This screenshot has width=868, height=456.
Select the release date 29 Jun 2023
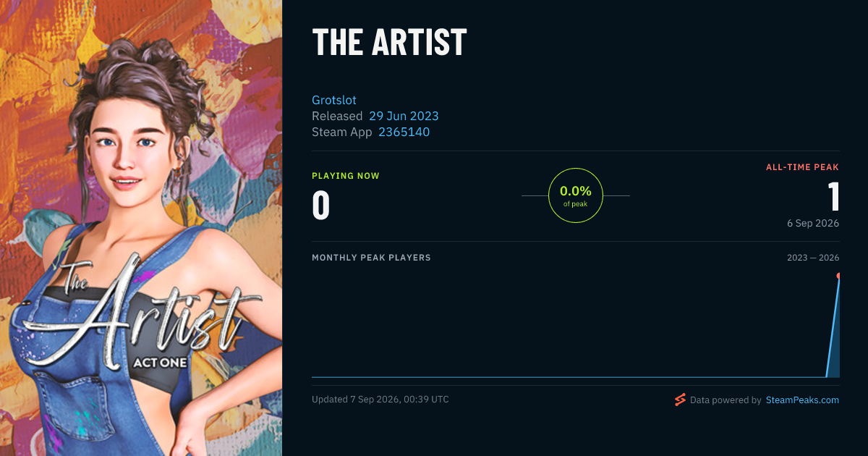point(404,116)
